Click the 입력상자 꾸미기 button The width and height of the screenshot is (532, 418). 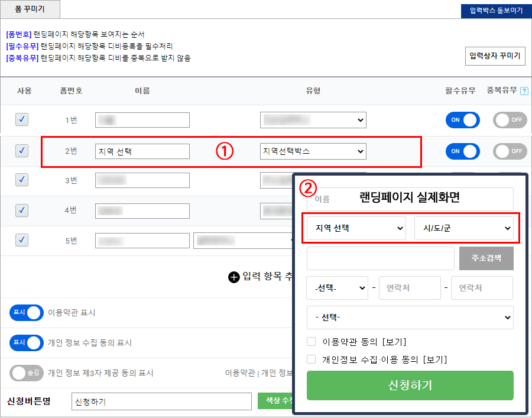(495, 56)
